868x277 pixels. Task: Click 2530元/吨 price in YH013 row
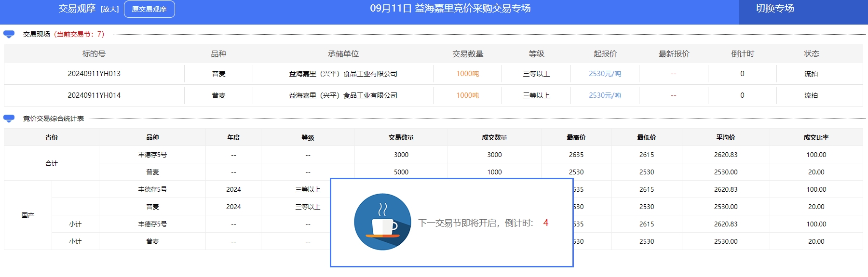pyautogui.click(x=605, y=74)
